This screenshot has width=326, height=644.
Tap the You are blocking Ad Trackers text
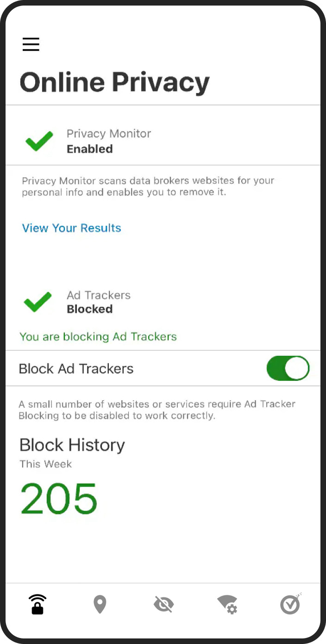pyautogui.click(x=98, y=336)
